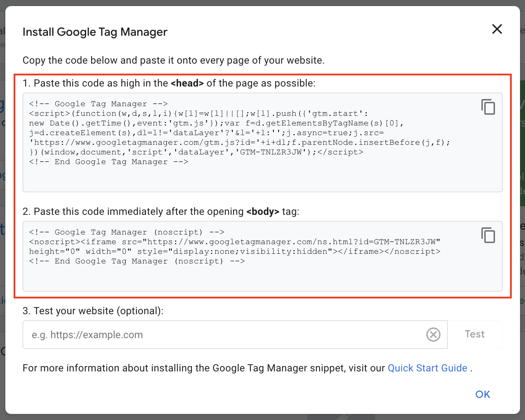This screenshot has width=525, height=420.
Task: Copy the head snippet using its copy icon
Action: pos(488,107)
